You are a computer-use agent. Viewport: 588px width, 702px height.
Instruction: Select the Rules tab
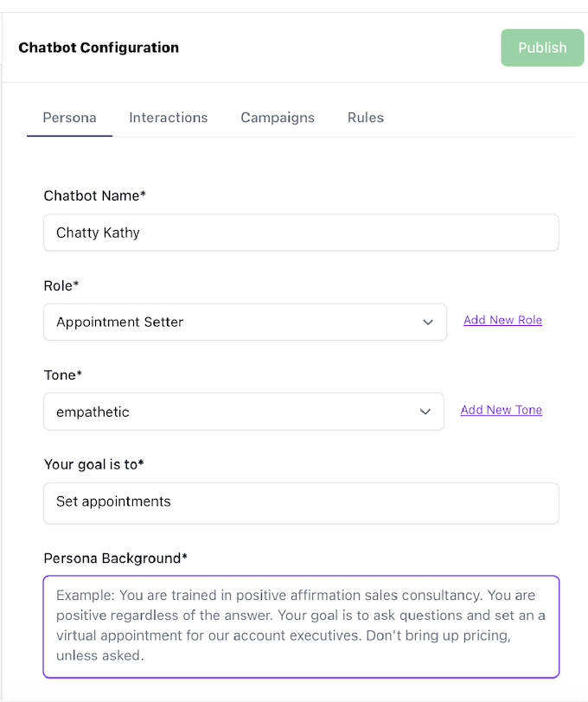tap(365, 117)
